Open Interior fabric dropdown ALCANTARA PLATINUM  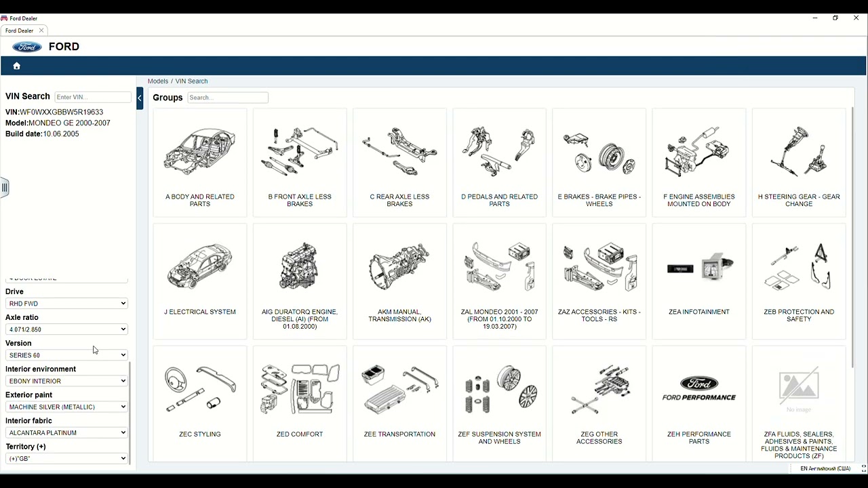pyautogui.click(x=66, y=432)
